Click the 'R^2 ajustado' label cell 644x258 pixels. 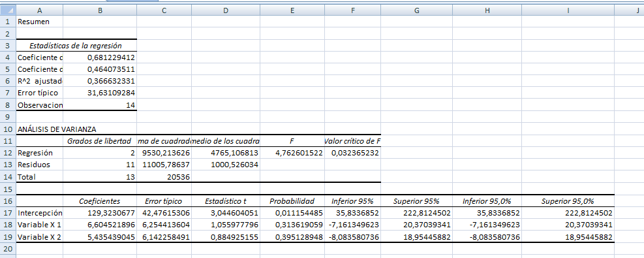pos(39,82)
